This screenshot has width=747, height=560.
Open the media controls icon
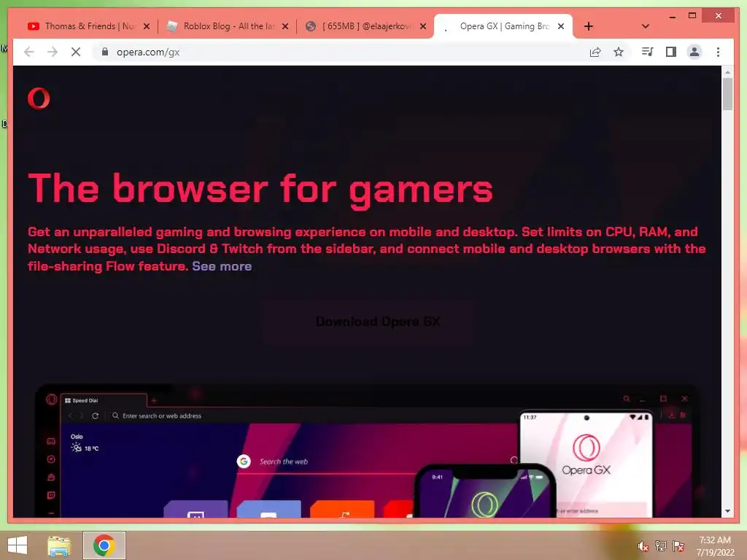tap(648, 52)
